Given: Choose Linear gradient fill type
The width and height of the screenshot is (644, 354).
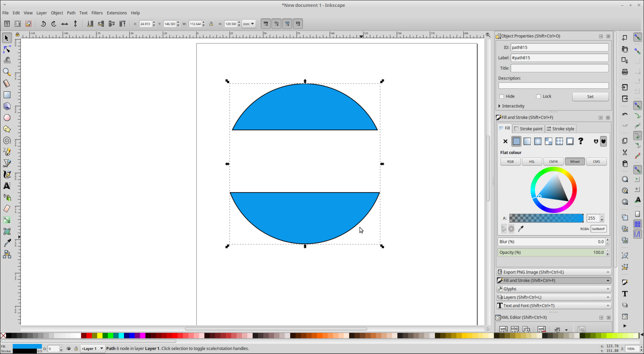Looking at the screenshot, I should pyautogui.click(x=527, y=141).
